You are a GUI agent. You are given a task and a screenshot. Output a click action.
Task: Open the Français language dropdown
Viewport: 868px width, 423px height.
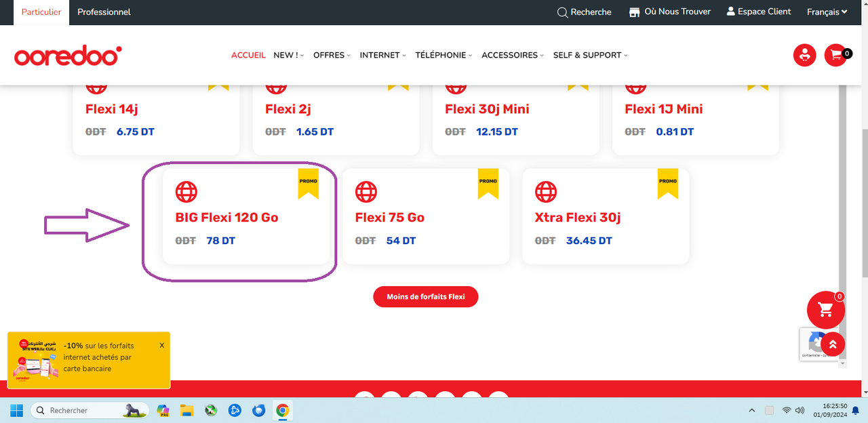827,12
